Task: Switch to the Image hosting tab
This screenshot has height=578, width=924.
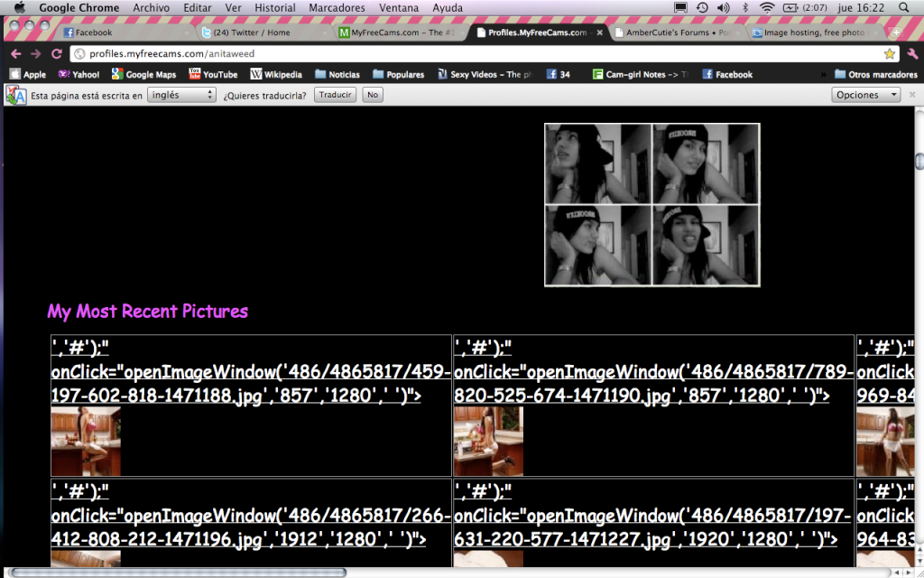Action: 815,33
